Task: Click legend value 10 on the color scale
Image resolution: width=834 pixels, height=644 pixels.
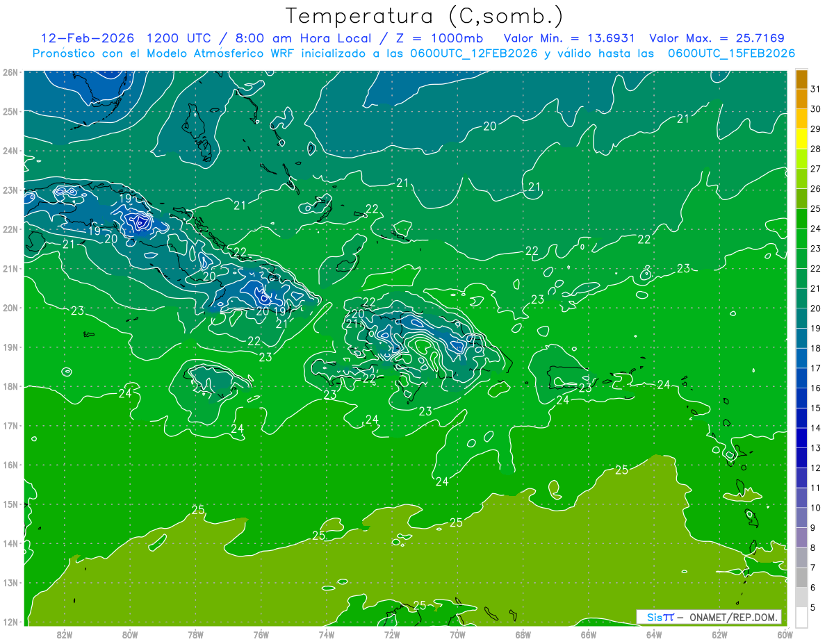Action: (815, 508)
